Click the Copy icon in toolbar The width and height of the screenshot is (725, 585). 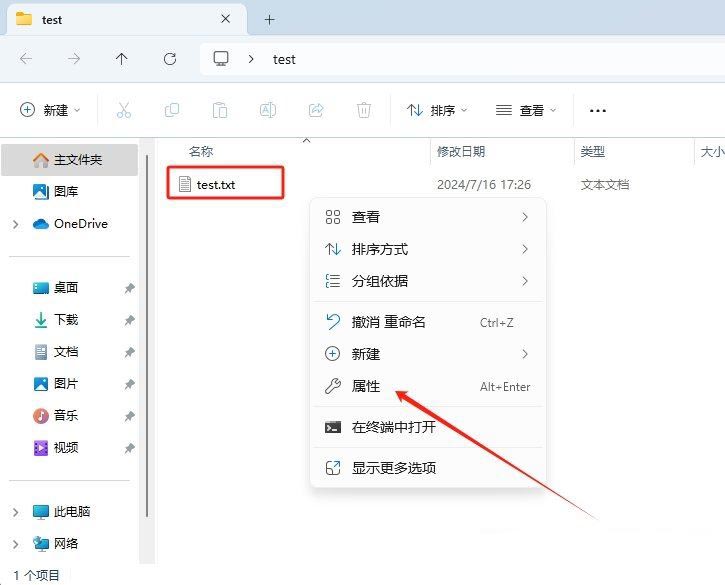click(172, 110)
